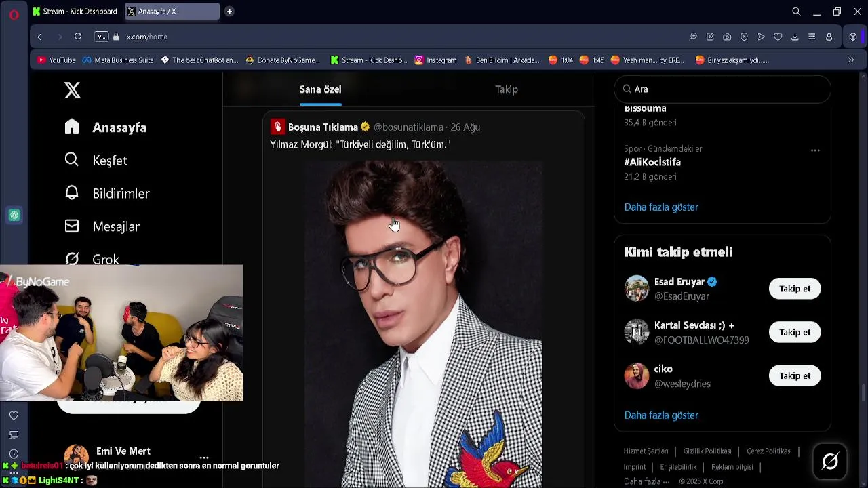Open #AliKocİstifa trending topic
868x488 pixels.
652,162
